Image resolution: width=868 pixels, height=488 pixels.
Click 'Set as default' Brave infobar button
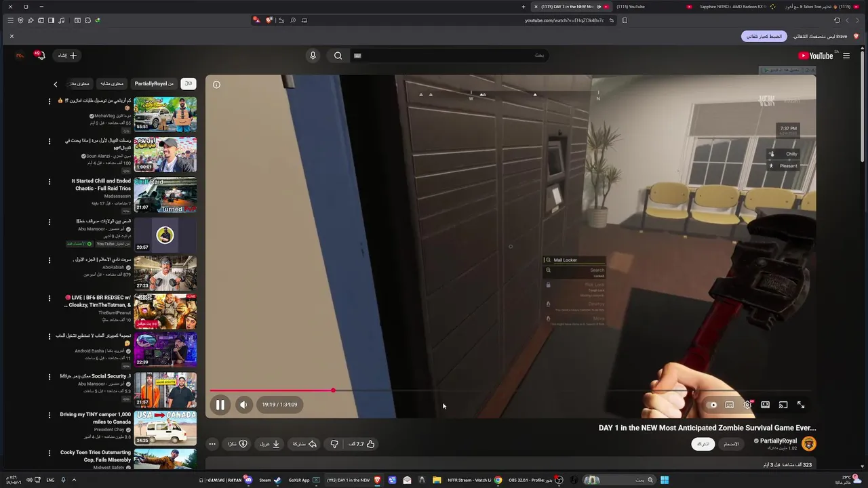[x=764, y=36]
